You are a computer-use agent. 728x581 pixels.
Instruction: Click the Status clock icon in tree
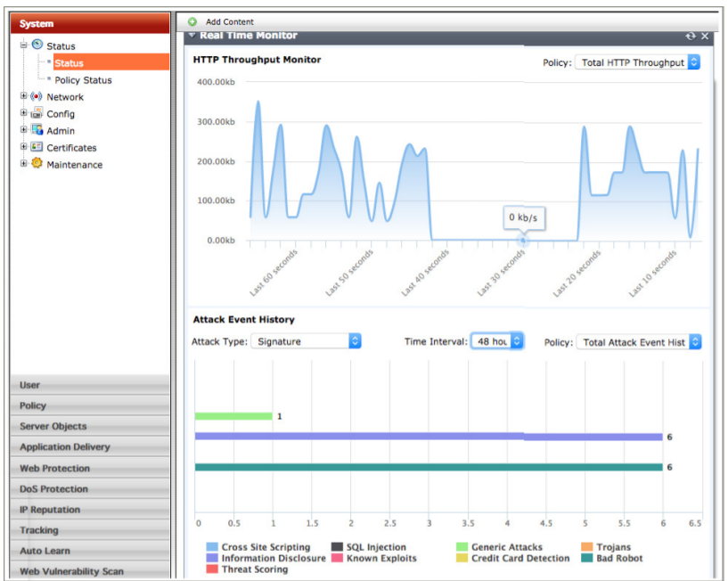[37, 45]
